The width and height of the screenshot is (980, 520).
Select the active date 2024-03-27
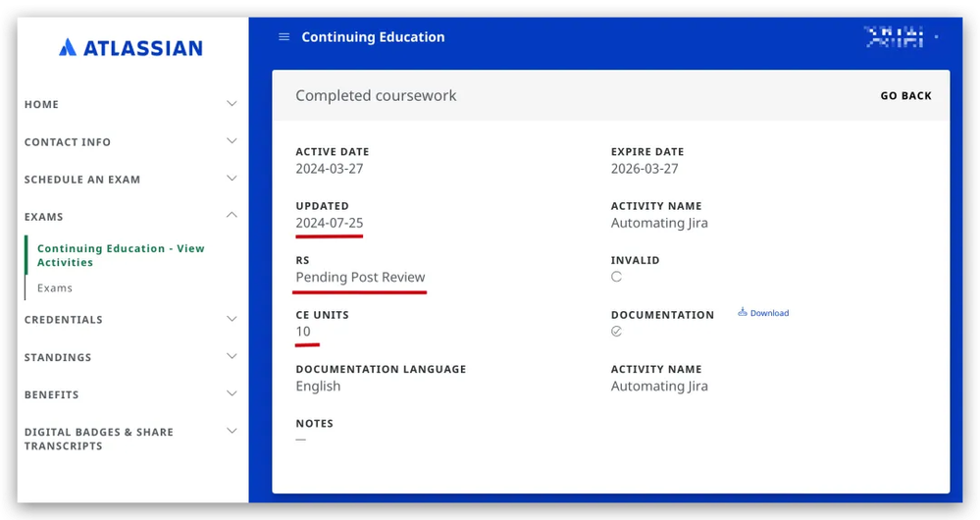point(330,169)
